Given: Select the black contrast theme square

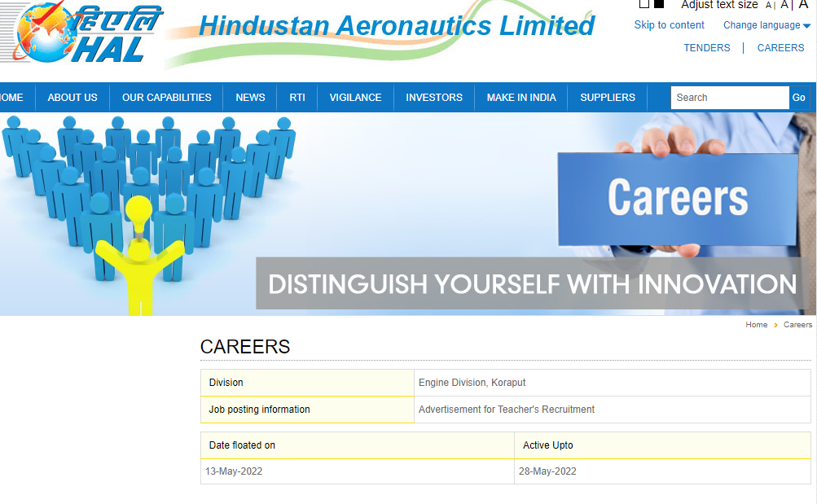Looking at the screenshot, I should click(658, 4).
